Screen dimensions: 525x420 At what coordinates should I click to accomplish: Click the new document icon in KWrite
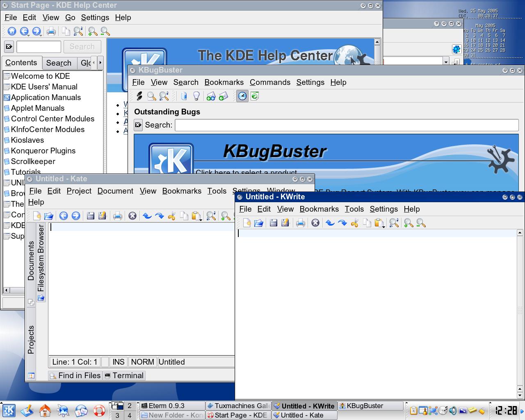pyautogui.click(x=247, y=223)
